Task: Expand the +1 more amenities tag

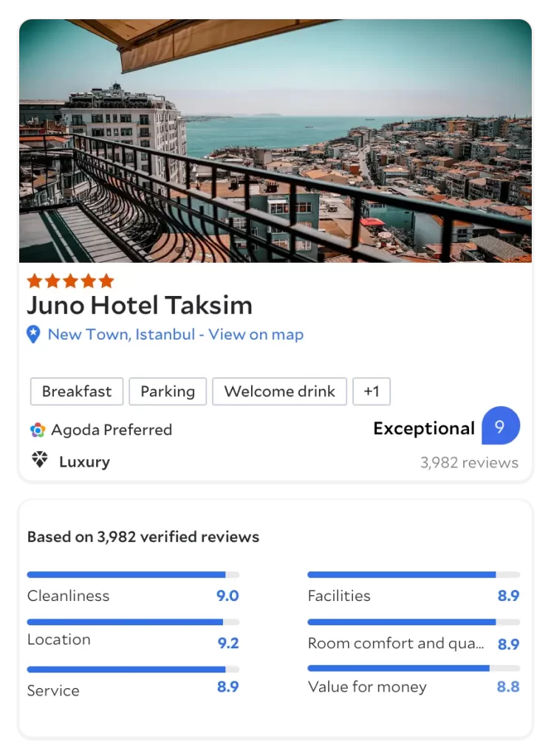Action: click(x=372, y=391)
